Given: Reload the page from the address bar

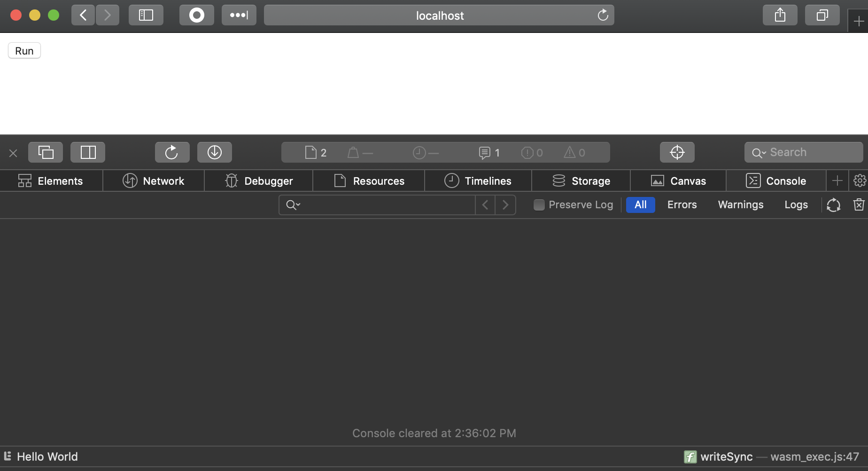Looking at the screenshot, I should point(603,15).
